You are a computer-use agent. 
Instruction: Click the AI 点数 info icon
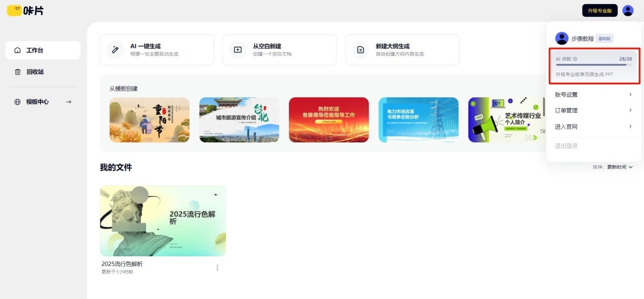pos(574,59)
